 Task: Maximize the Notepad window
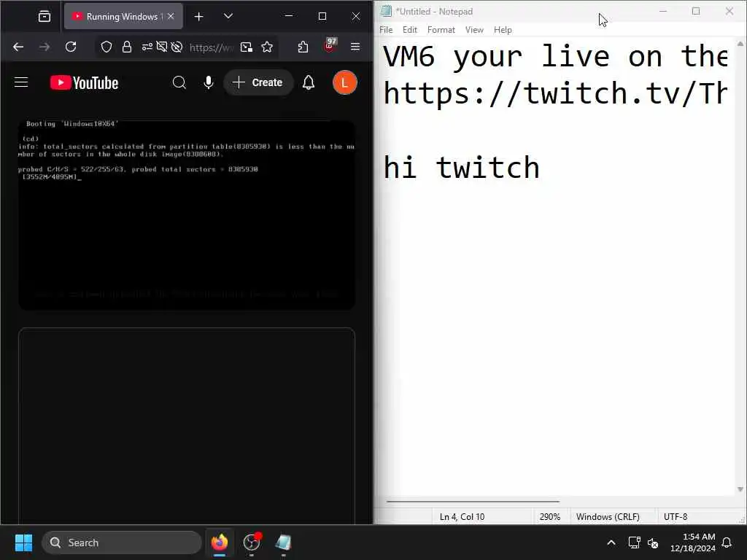(x=696, y=11)
